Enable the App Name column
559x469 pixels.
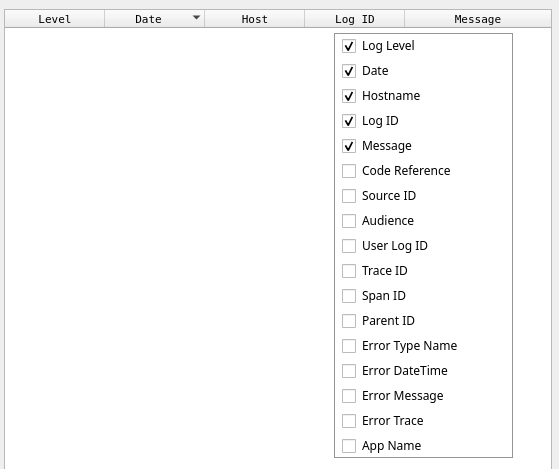click(349, 445)
